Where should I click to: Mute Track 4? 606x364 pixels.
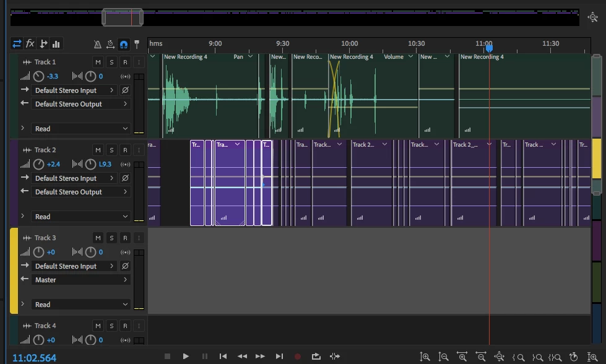98,326
